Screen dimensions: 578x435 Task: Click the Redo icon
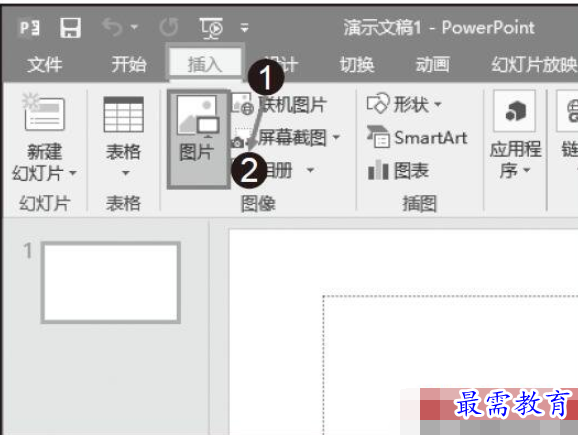(169, 27)
